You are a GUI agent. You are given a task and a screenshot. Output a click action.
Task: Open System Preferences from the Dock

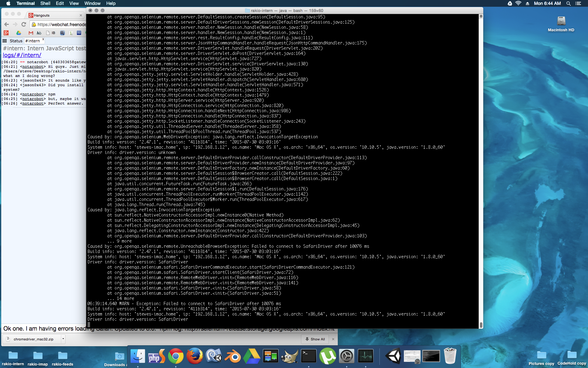point(347,356)
